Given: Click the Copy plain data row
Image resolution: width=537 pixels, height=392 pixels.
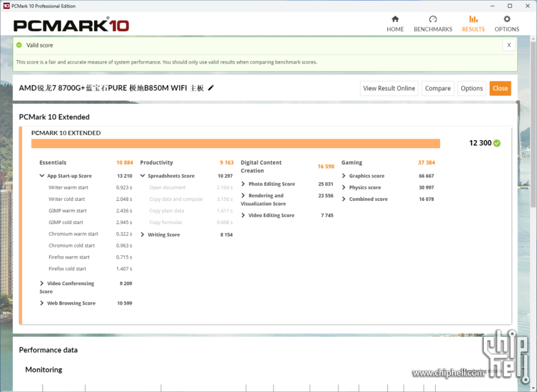Looking at the screenshot, I should point(191,211).
